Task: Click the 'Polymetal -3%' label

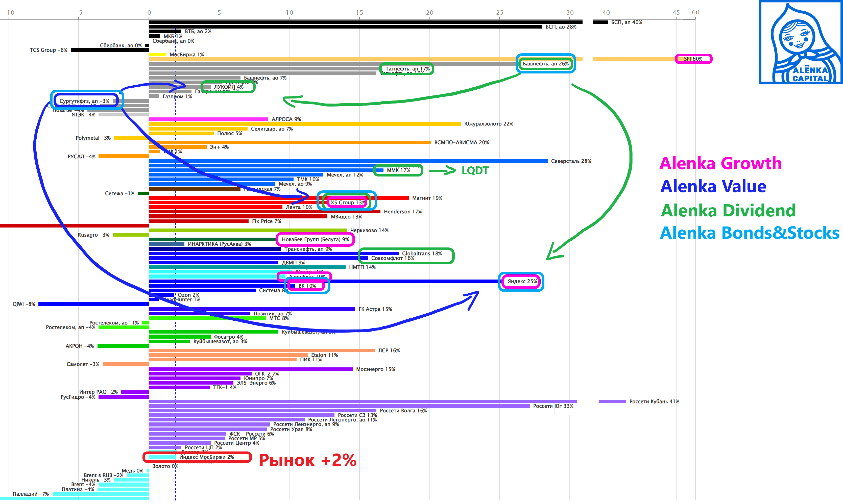Action: tap(93, 138)
